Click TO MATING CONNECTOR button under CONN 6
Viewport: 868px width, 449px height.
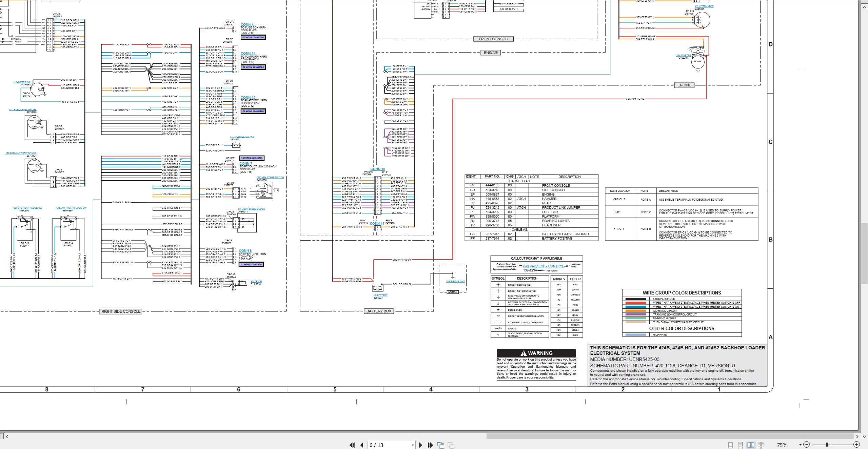(x=251, y=264)
